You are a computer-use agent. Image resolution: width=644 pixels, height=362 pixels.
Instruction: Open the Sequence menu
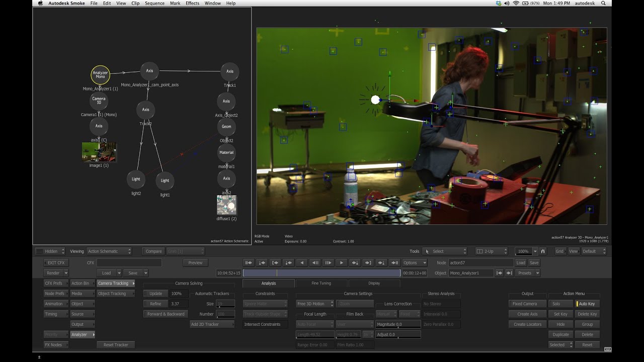[x=154, y=3]
